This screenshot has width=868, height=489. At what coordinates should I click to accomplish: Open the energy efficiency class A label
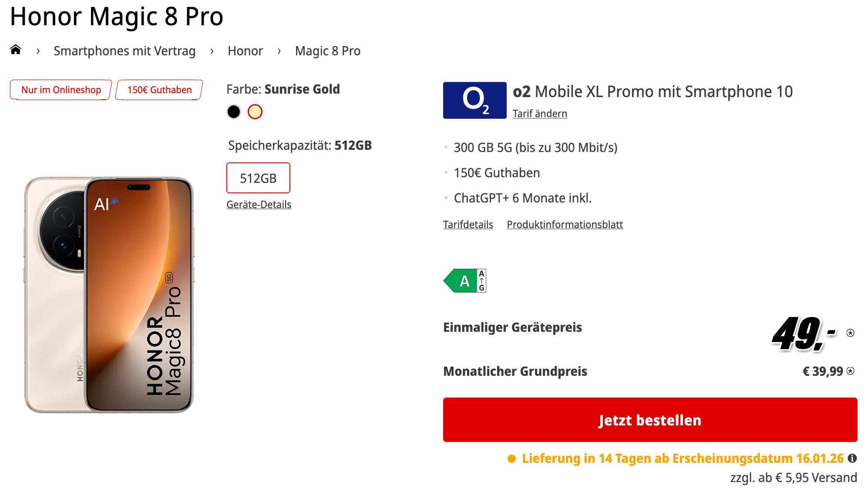coord(465,281)
